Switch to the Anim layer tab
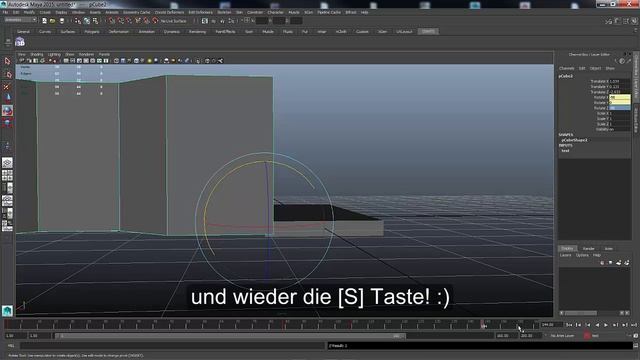This screenshot has width=640, height=360. click(609, 248)
